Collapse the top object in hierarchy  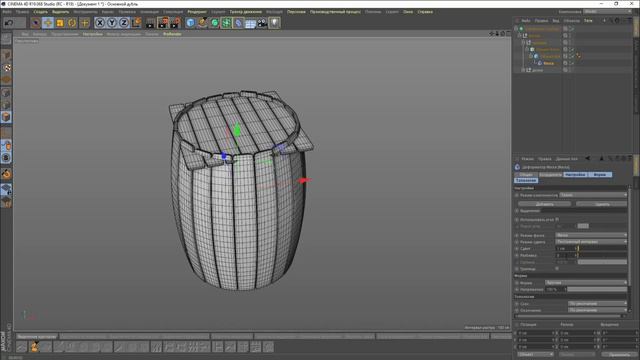coord(516,29)
